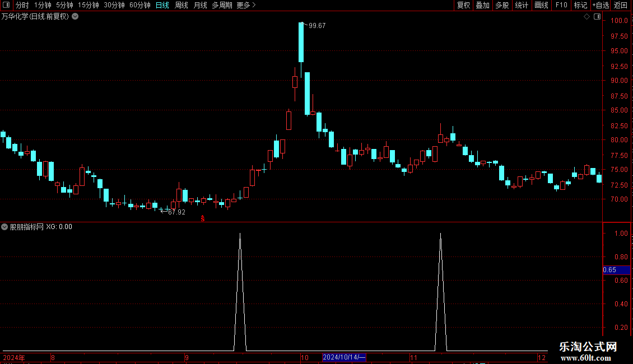Select the 15分钟 period tab
The width and height of the screenshot is (633, 364).
pyautogui.click(x=89, y=5)
